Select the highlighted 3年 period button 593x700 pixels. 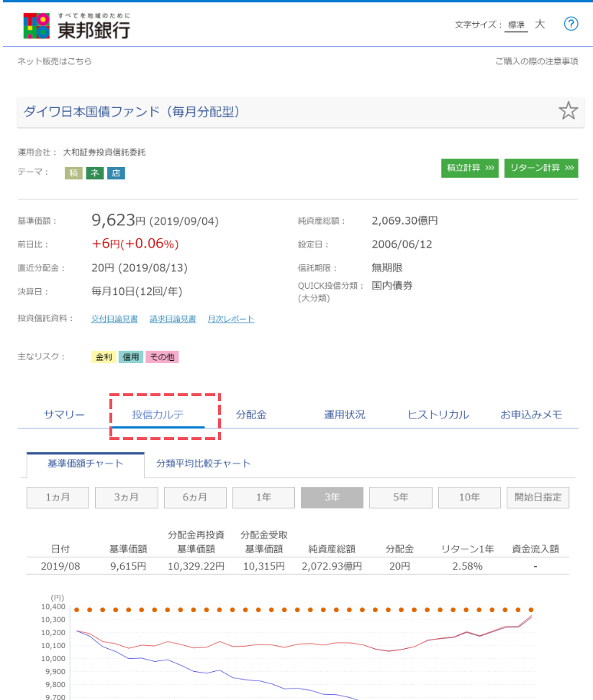click(x=332, y=498)
